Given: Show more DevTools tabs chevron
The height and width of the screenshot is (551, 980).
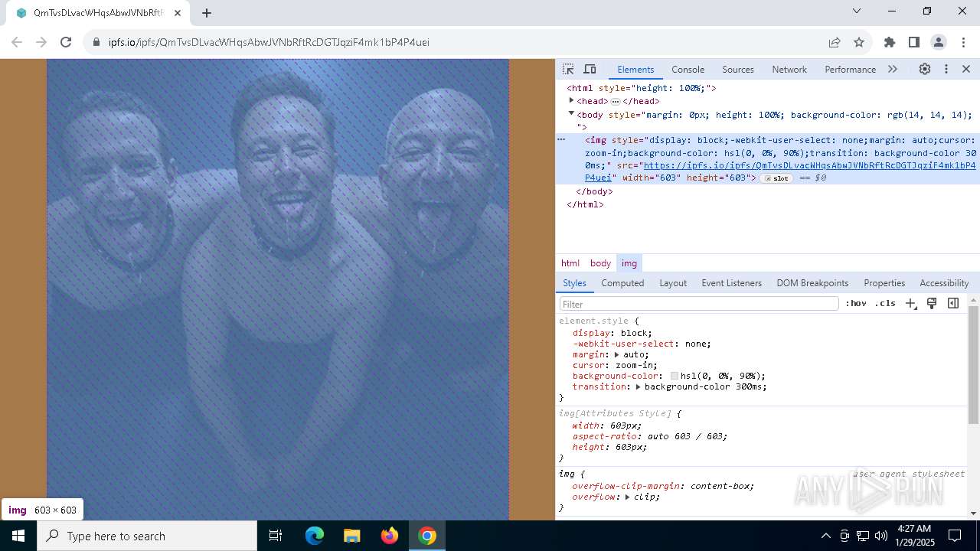Looking at the screenshot, I should 893,69.
